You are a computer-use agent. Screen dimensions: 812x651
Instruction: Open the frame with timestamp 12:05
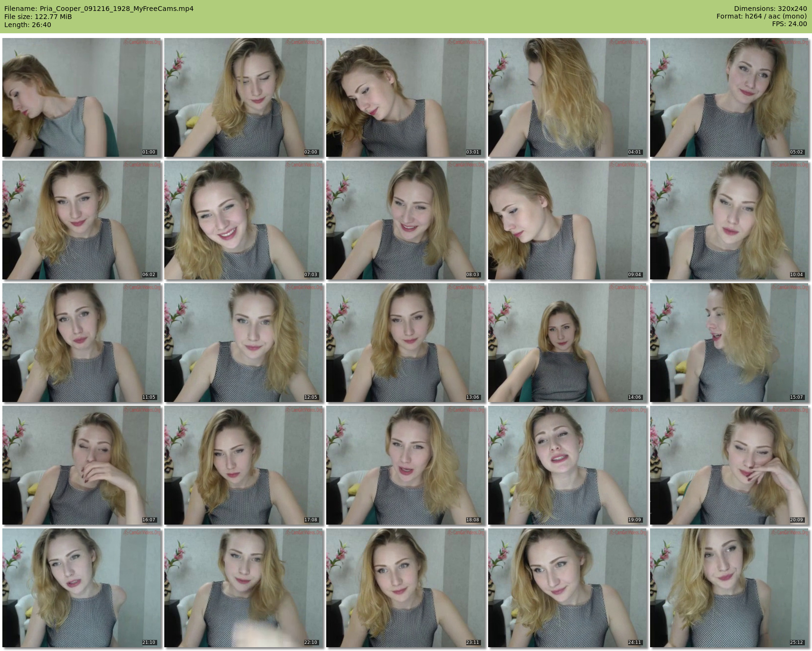(244, 343)
